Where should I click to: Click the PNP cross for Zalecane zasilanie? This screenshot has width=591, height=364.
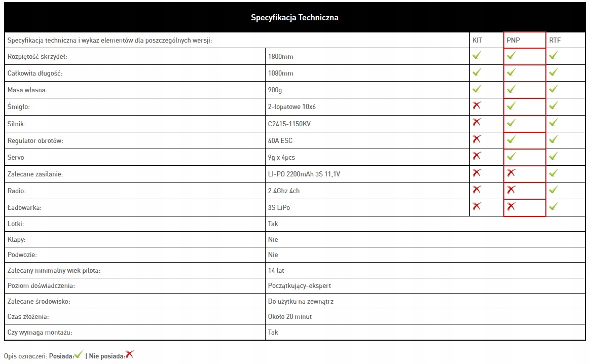(x=511, y=173)
